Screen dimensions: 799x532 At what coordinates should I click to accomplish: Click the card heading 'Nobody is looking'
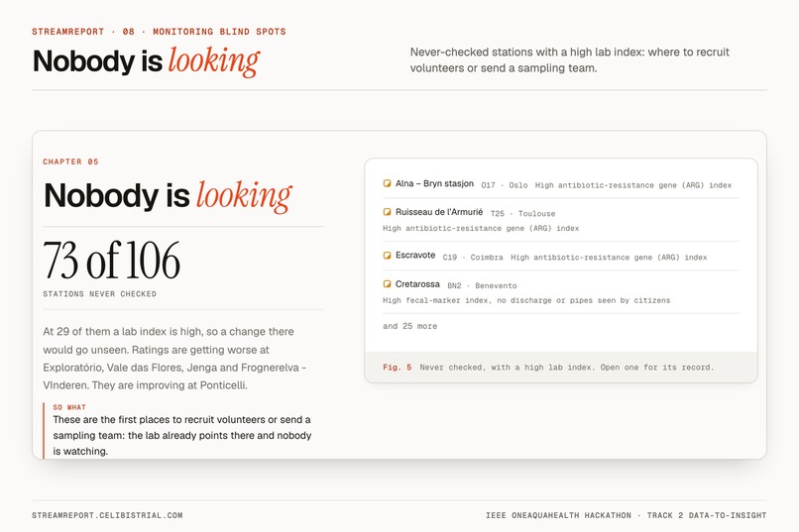169,195
